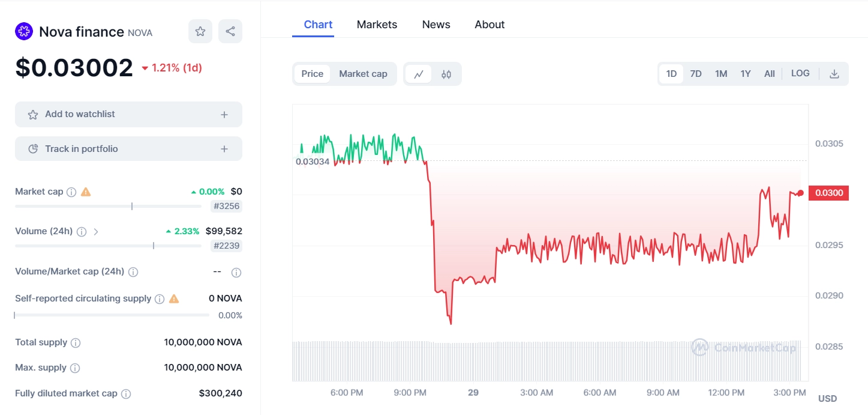This screenshot has width=868, height=415.
Task: Expand Track in portfolio plus sign
Action: [x=224, y=149]
